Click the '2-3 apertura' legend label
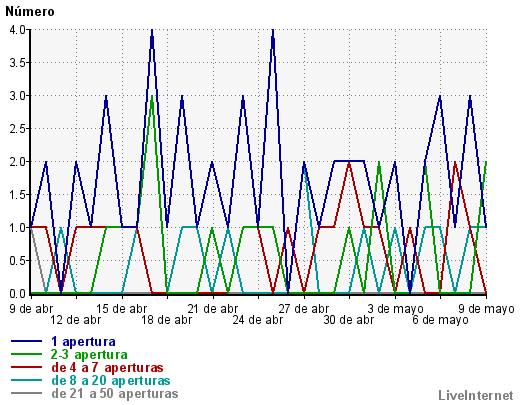This screenshot has height=405, width=520. [x=89, y=354]
